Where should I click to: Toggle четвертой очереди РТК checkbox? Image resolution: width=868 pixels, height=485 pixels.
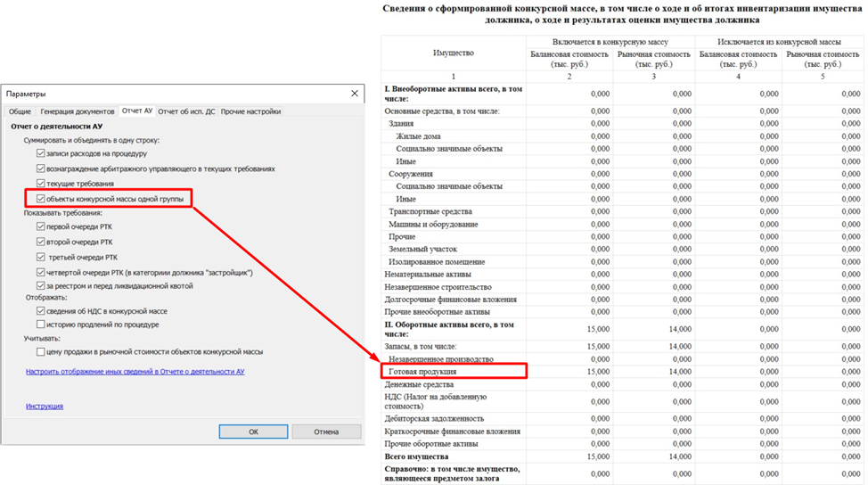pyautogui.click(x=41, y=272)
